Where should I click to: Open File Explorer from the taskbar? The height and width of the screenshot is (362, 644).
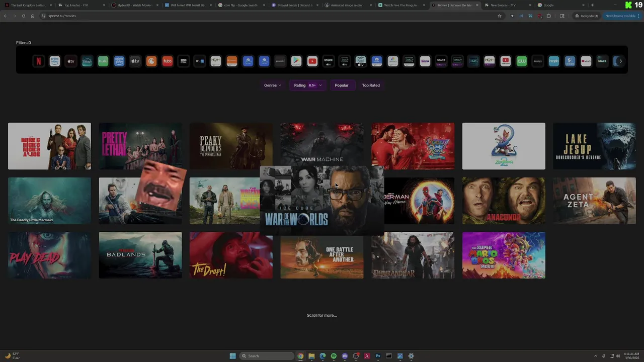311,356
